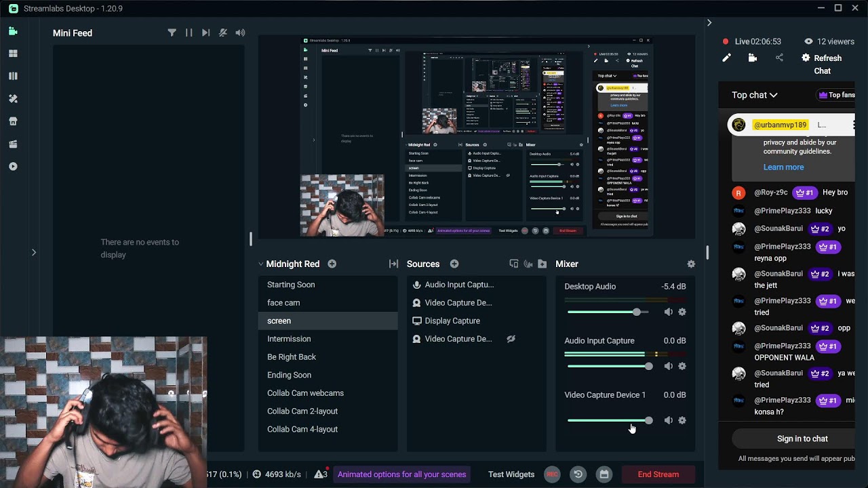The height and width of the screenshot is (488, 868).
Task: Open the Studio Mode columns icon
Action: coord(13,76)
